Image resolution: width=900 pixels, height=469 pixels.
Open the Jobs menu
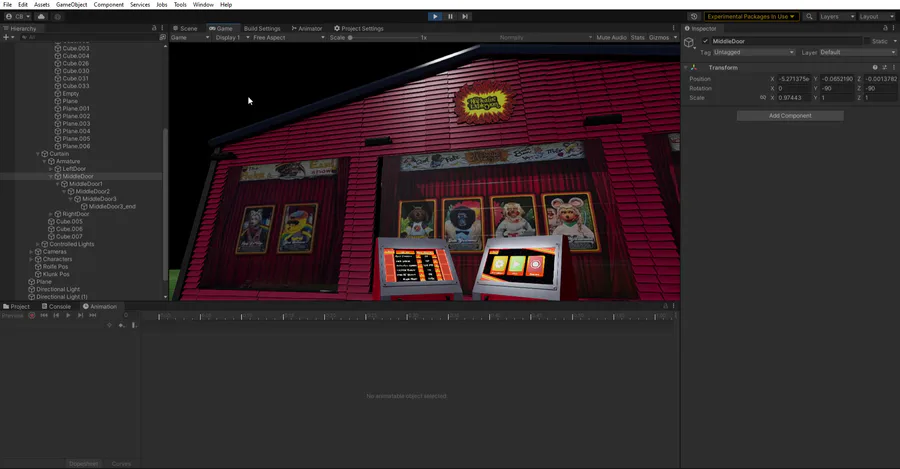tap(162, 5)
